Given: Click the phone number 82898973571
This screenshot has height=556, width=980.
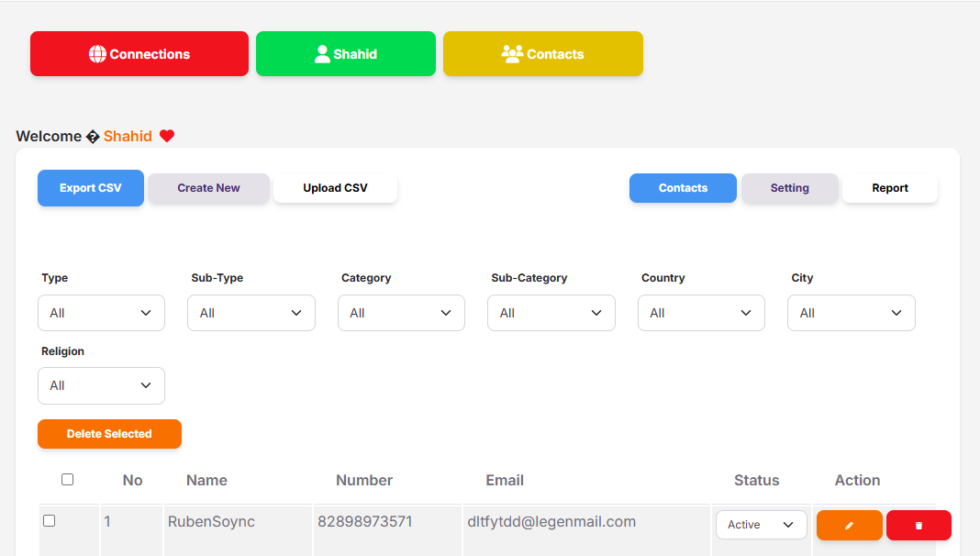Looking at the screenshot, I should [x=365, y=522].
